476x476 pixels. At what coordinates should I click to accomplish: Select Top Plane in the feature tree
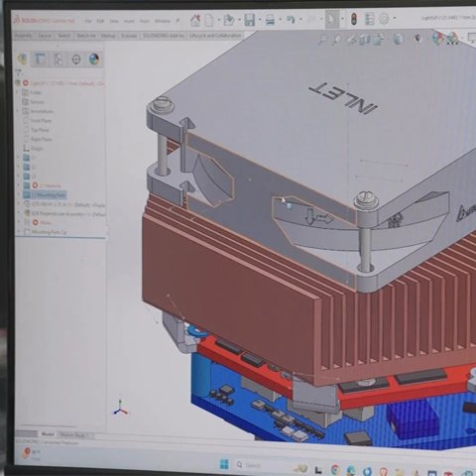37,130
